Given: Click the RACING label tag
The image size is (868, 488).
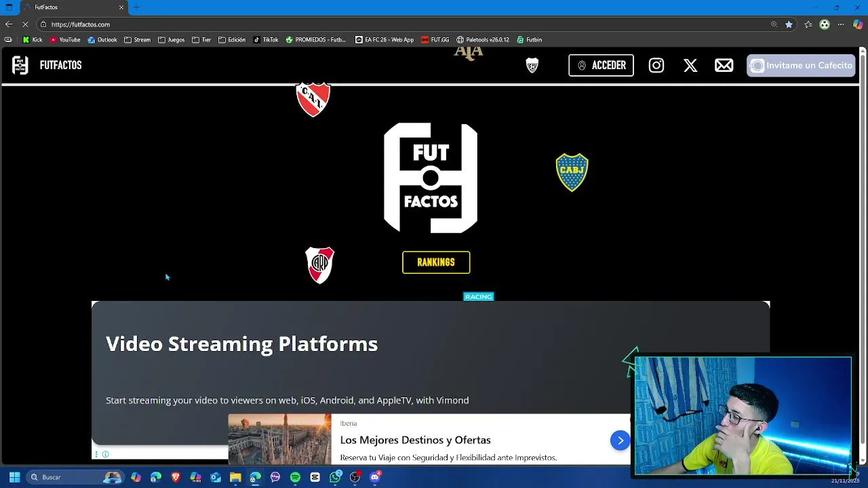Looking at the screenshot, I should click(x=479, y=296).
